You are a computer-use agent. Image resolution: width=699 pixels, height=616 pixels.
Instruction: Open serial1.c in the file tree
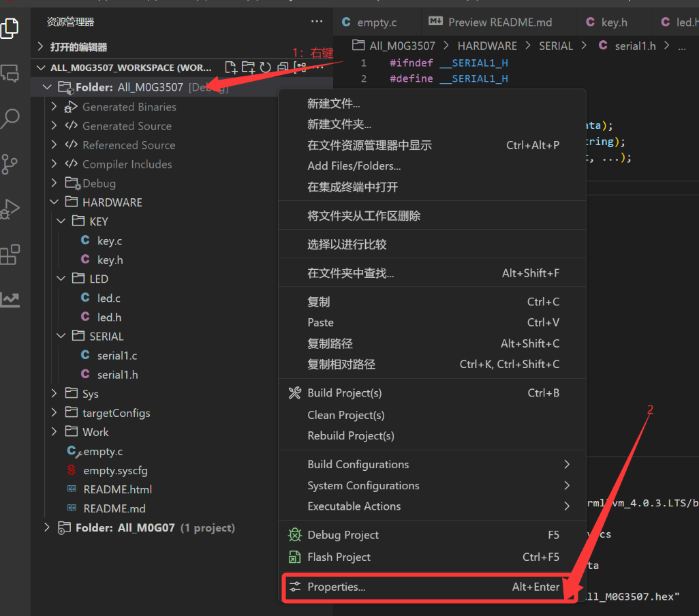(x=117, y=356)
